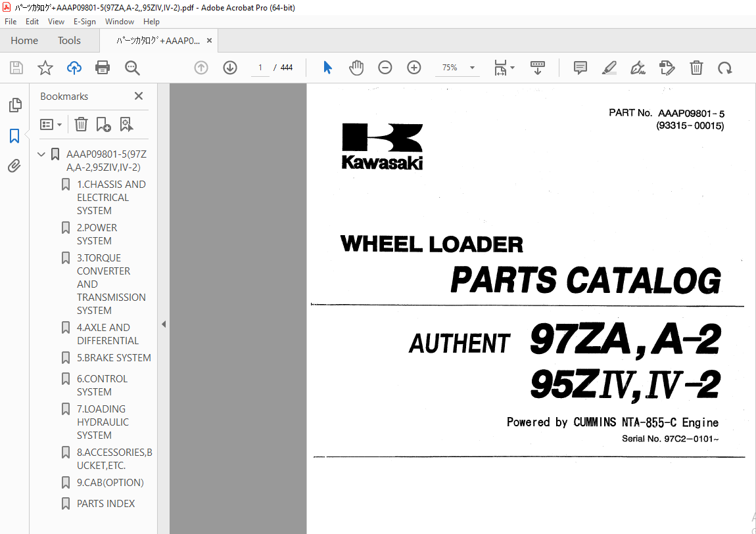
Task: Select the AAAP09801-5(97ZA,A-2,95ZIV,IV-2) bookmark
Action: (x=106, y=161)
